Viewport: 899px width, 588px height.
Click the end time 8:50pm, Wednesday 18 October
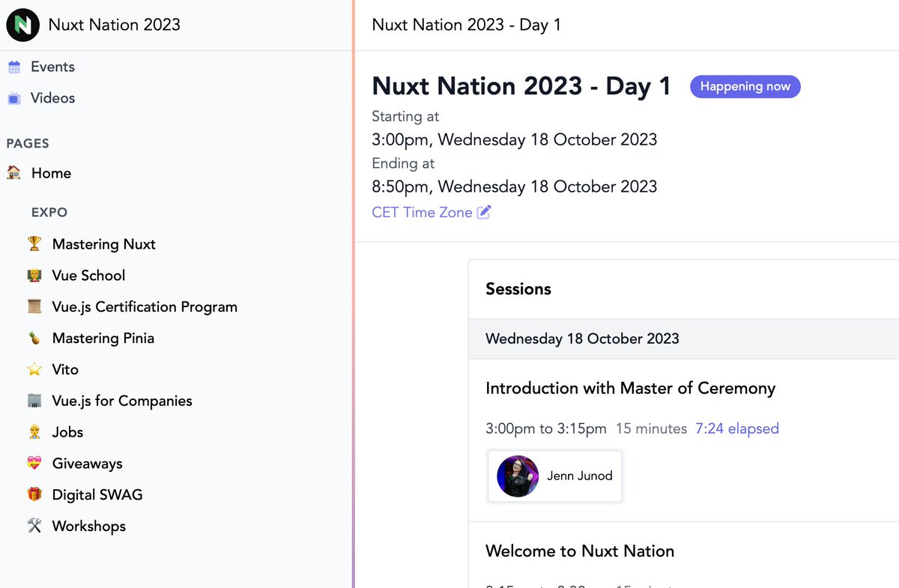coord(515,187)
